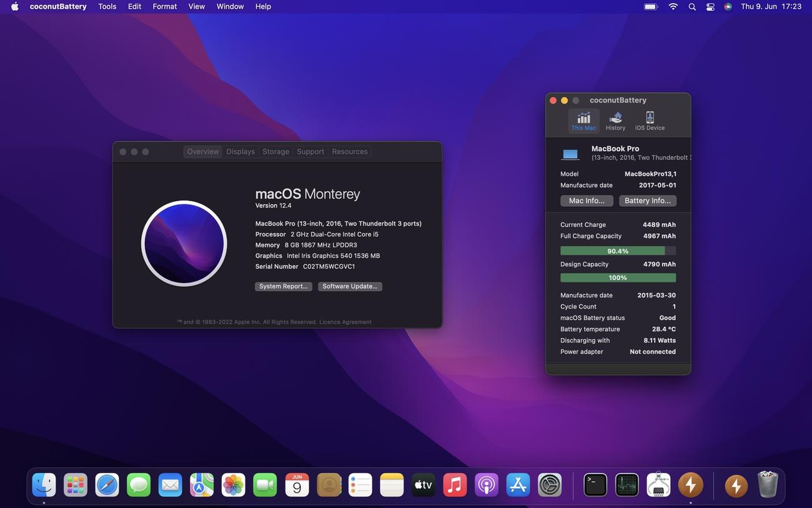Screen dimensions: 812x508
Task: Click the Mac Info... button
Action: pos(587,201)
